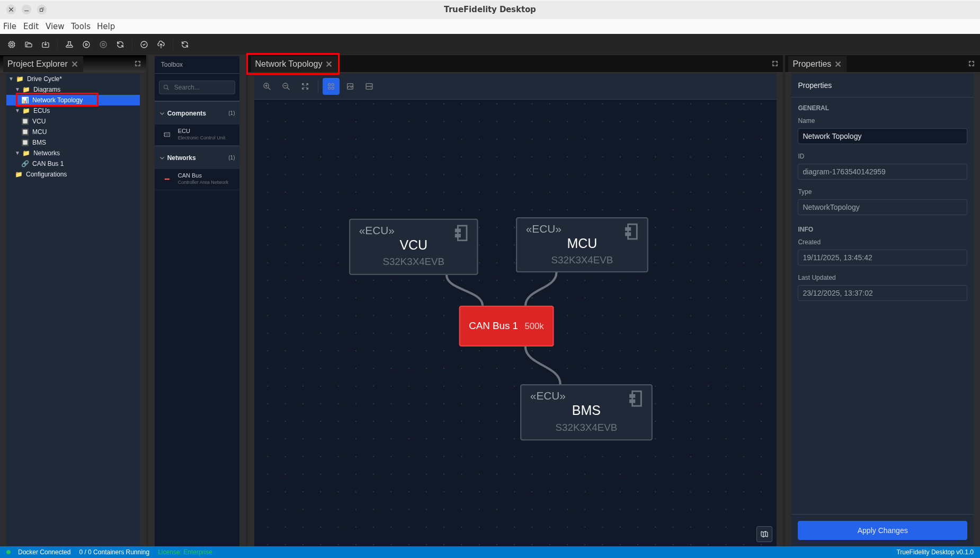Click the Type field reading NetworkTopology

point(882,207)
